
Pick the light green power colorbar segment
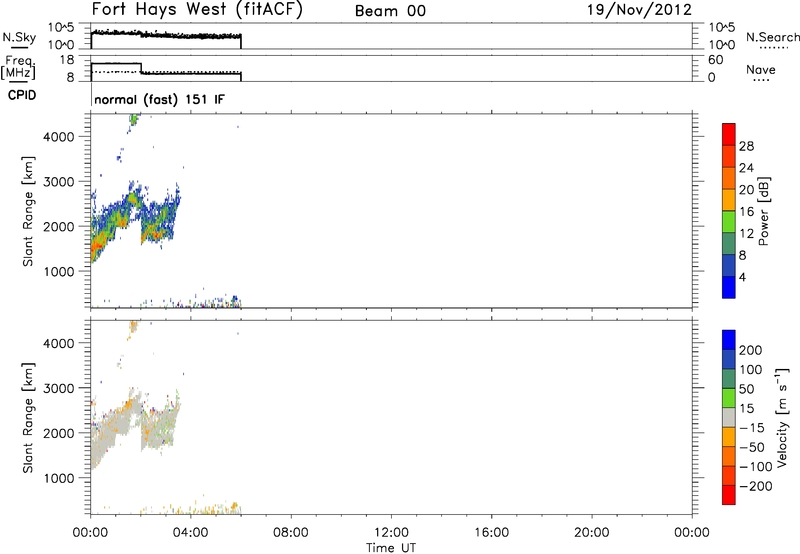coord(729,222)
